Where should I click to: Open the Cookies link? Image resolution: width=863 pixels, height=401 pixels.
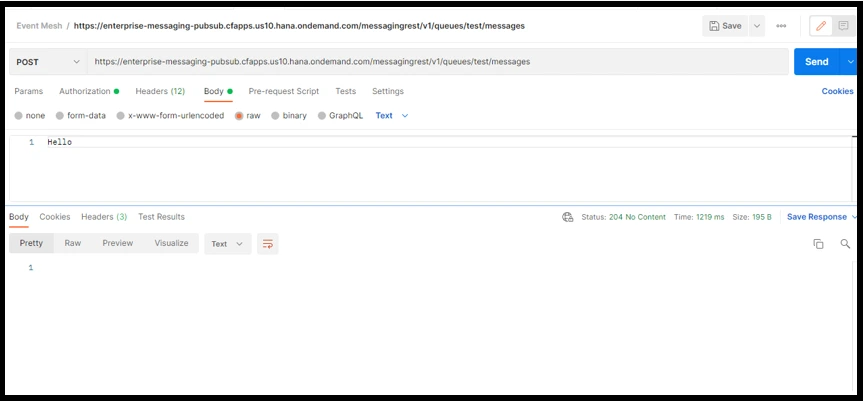(837, 91)
